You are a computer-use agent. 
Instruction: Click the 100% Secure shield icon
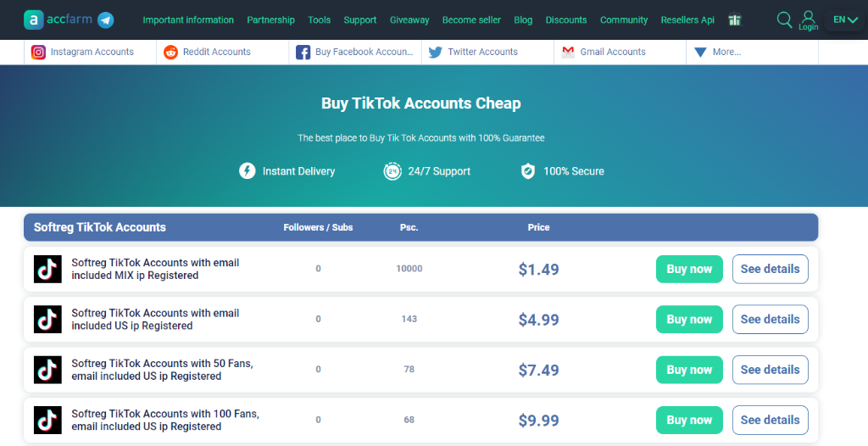[528, 171]
